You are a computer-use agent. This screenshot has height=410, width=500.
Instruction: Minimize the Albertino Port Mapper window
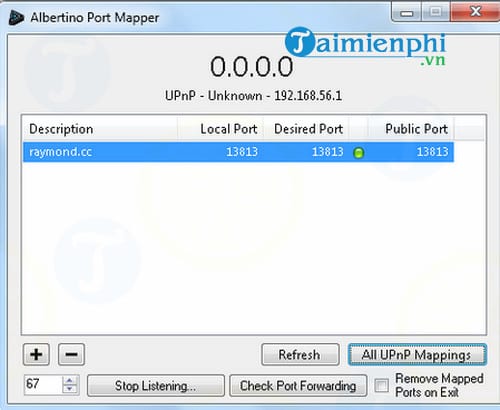coord(407,12)
